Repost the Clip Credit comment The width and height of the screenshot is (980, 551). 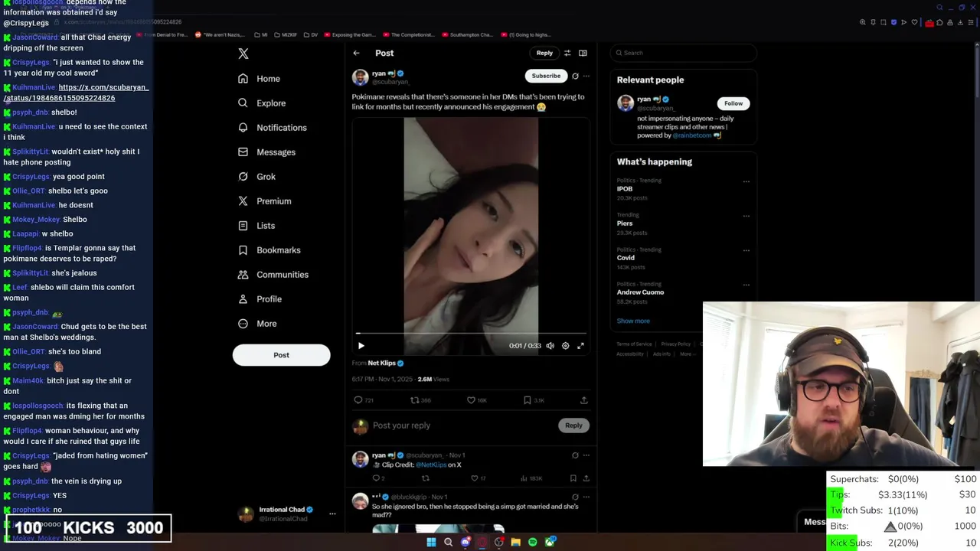tap(425, 478)
